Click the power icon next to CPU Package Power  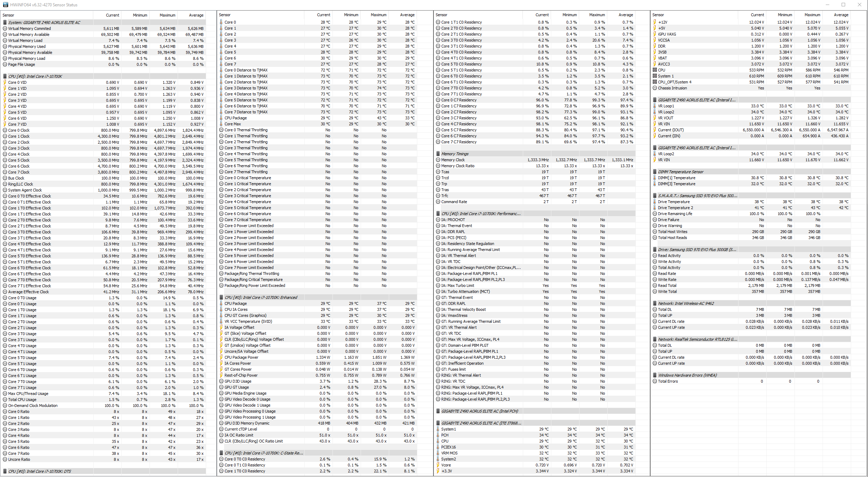coord(221,357)
